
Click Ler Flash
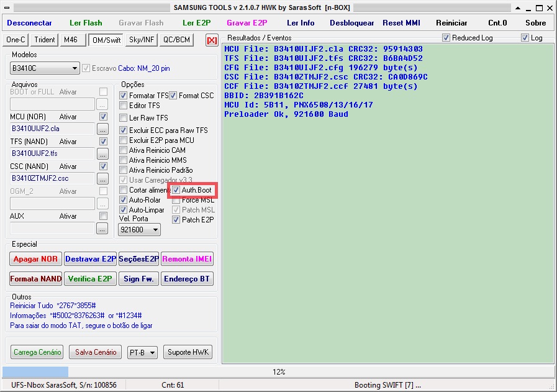86,23
